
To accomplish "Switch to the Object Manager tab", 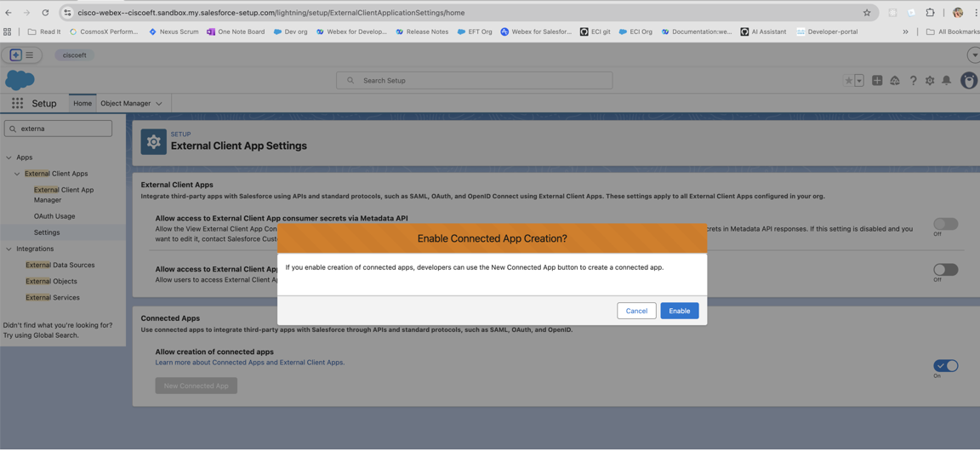I will pos(126,103).
